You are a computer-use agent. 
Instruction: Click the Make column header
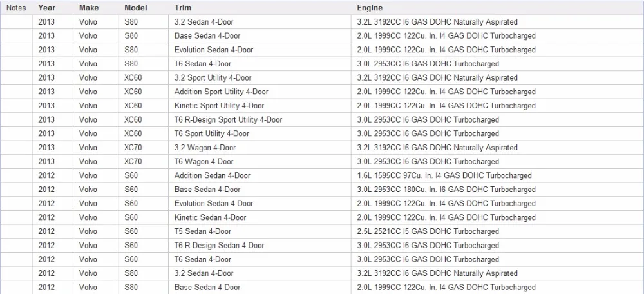pyautogui.click(x=89, y=8)
